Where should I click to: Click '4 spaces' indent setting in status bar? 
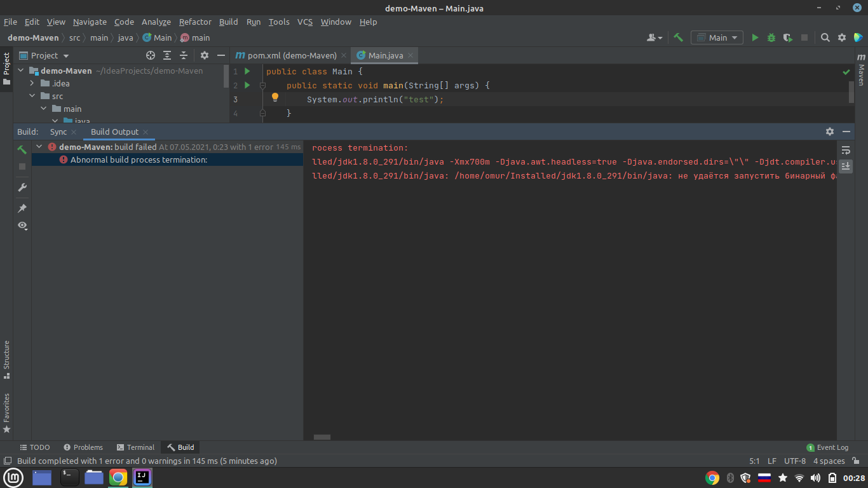pyautogui.click(x=829, y=461)
